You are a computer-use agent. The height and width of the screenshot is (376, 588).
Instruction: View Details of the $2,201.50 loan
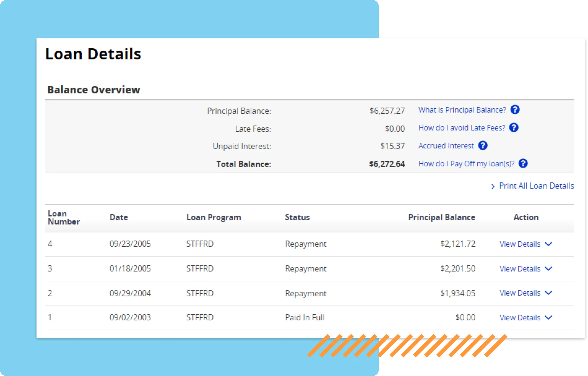[x=520, y=269]
